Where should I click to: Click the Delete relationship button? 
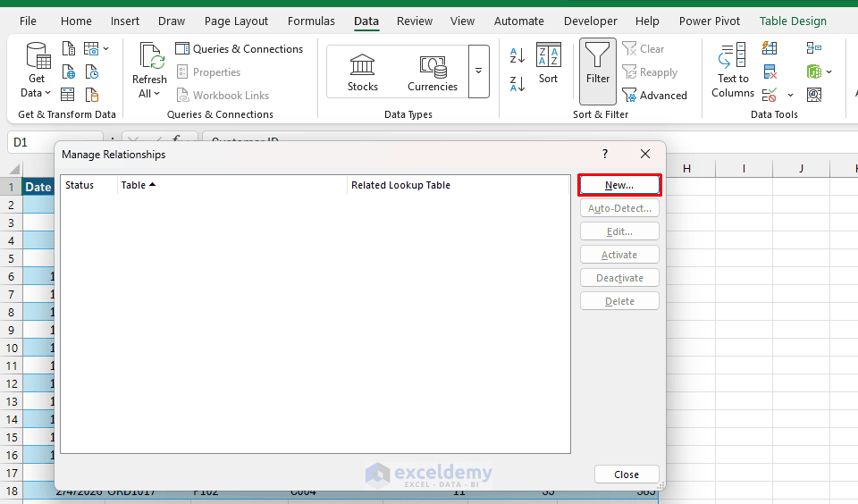[x=619, y=301]
